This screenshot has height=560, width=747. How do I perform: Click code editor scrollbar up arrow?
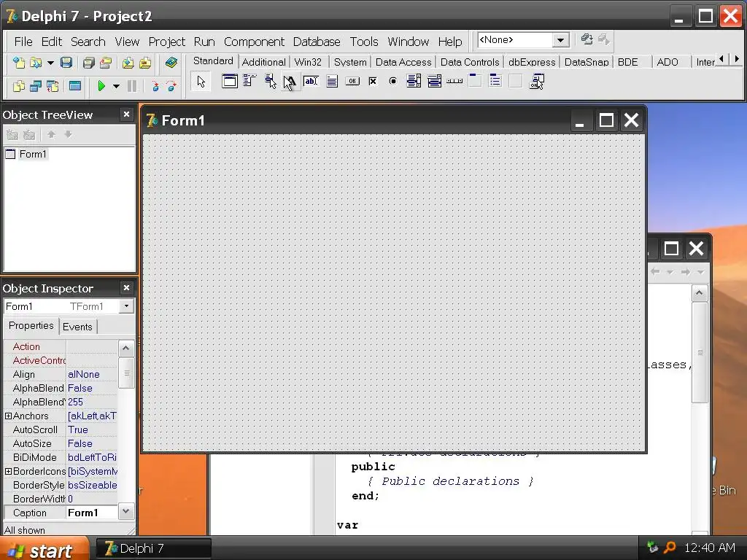699,293
